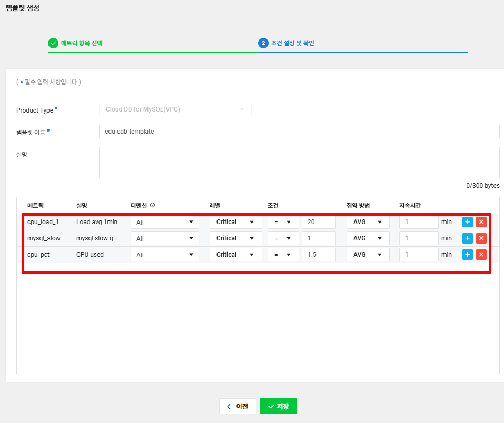Viewport: 504px width, 423px height.
Task: Open the AVG aggregation dropdown for mysql_slow
Action: click(x=368, y=238)
